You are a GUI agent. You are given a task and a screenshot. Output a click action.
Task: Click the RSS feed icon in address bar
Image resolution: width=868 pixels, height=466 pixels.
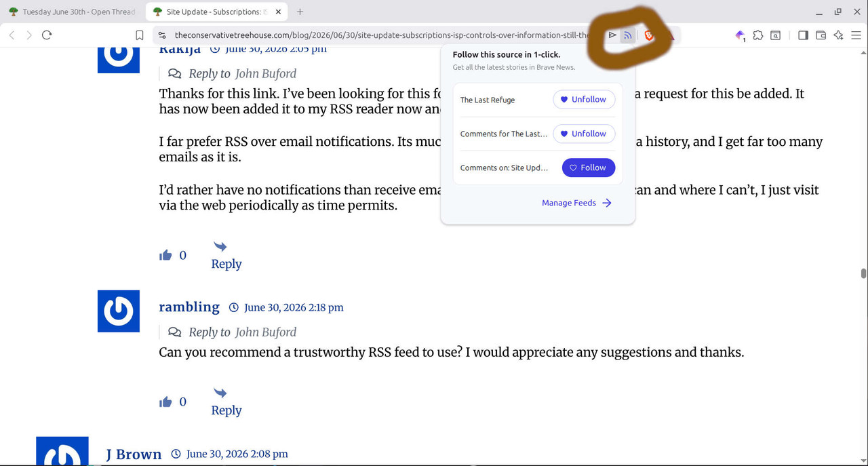(x=628, y=35)
